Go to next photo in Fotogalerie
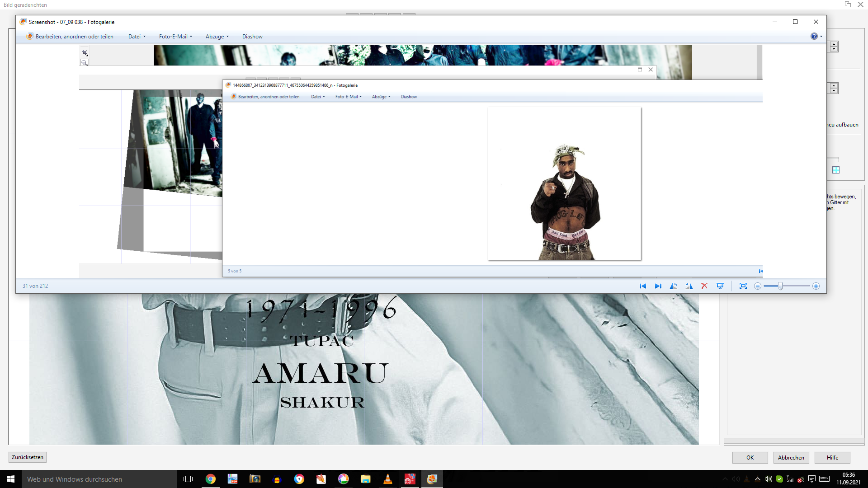This screenshot has height=488, width=868. pos(658,286)
